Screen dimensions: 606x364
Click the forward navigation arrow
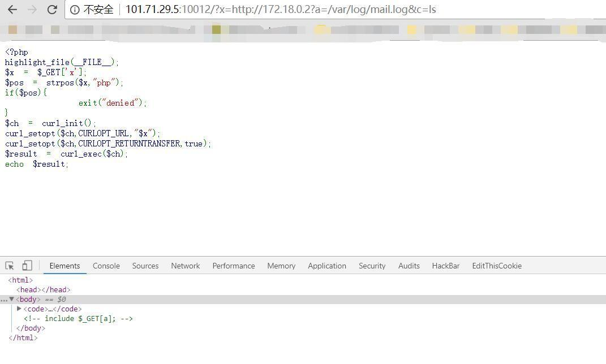(x=33, y=9)
